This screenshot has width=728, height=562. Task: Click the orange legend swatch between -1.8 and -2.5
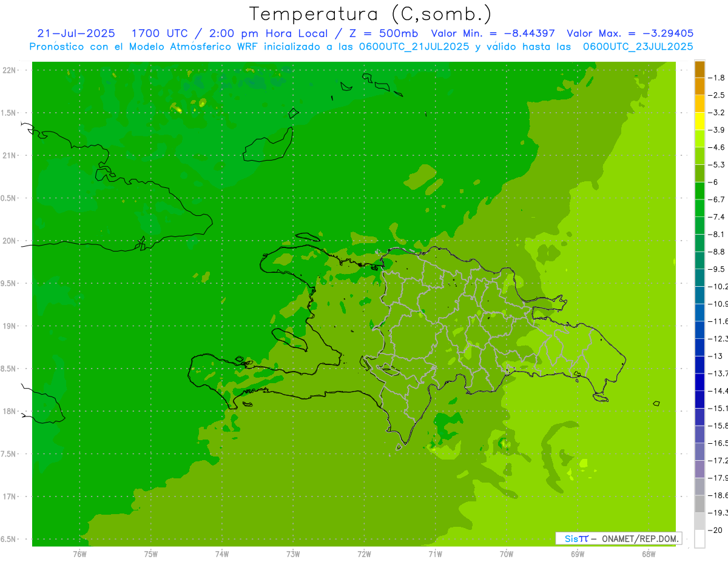coord(699,86)
